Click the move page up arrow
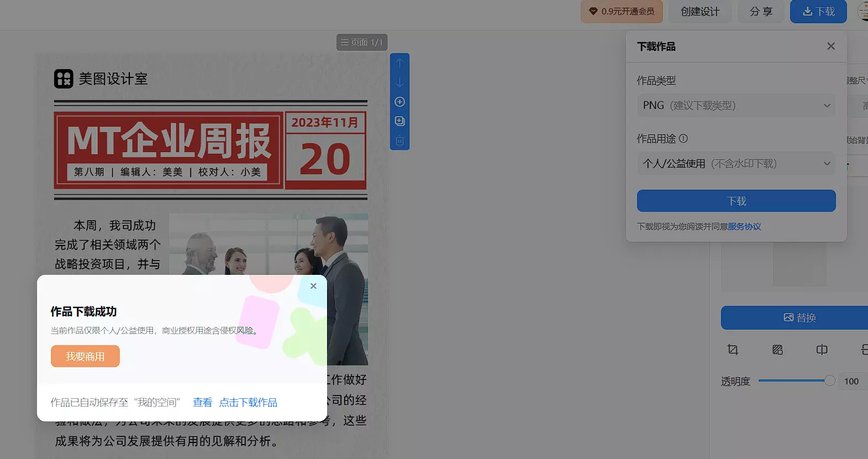Viewport: 868px width, 459px height. 399,63
